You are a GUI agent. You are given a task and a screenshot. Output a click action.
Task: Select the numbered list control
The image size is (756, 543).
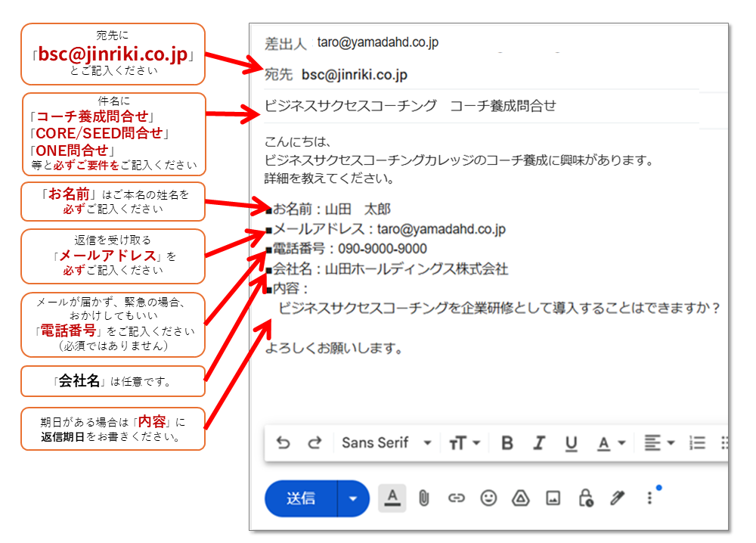696,442
